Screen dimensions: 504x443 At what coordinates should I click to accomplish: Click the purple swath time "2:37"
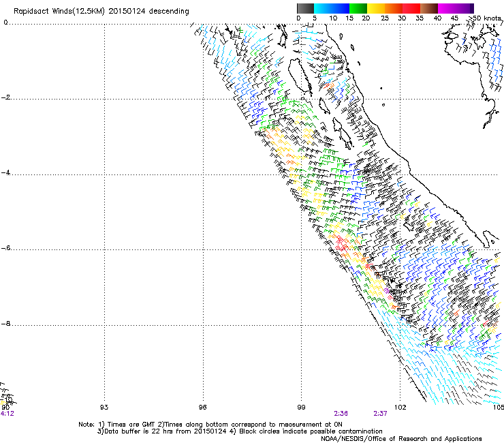380,414
